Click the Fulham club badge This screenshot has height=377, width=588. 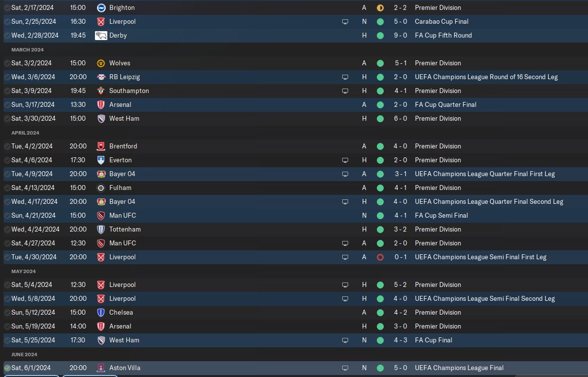click(x=101, y=188)
